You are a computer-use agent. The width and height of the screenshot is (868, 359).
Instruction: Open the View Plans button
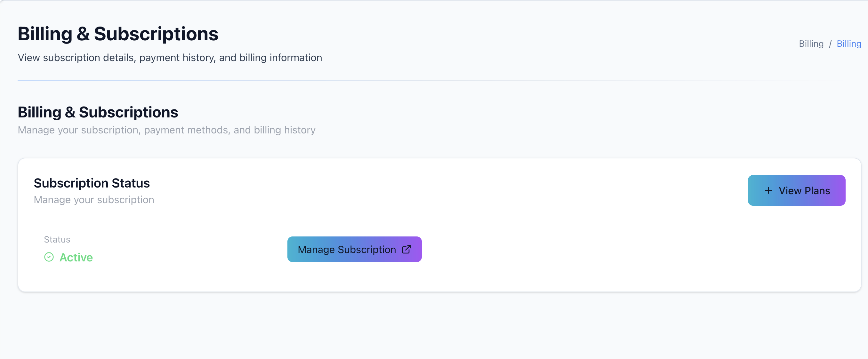[x=797, y=190]
